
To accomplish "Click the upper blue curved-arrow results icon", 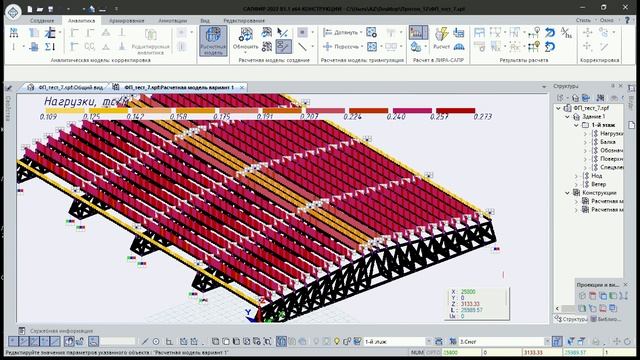I will point(550,33).
